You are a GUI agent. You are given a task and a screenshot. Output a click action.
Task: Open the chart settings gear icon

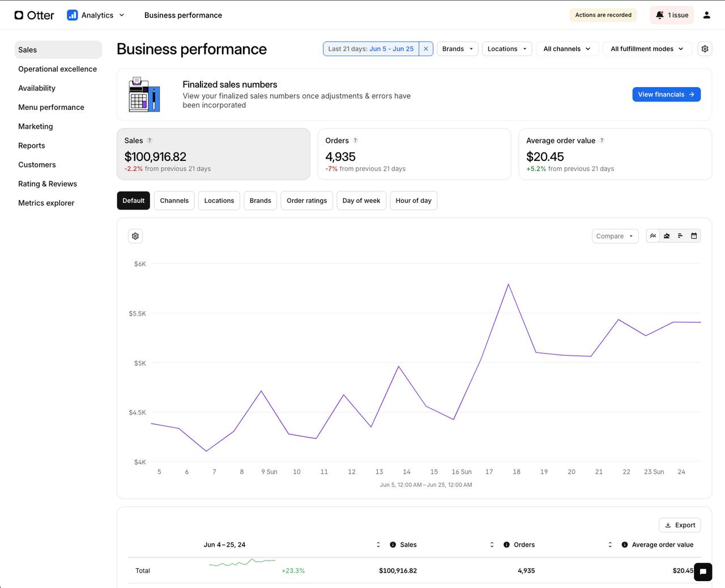135,236
